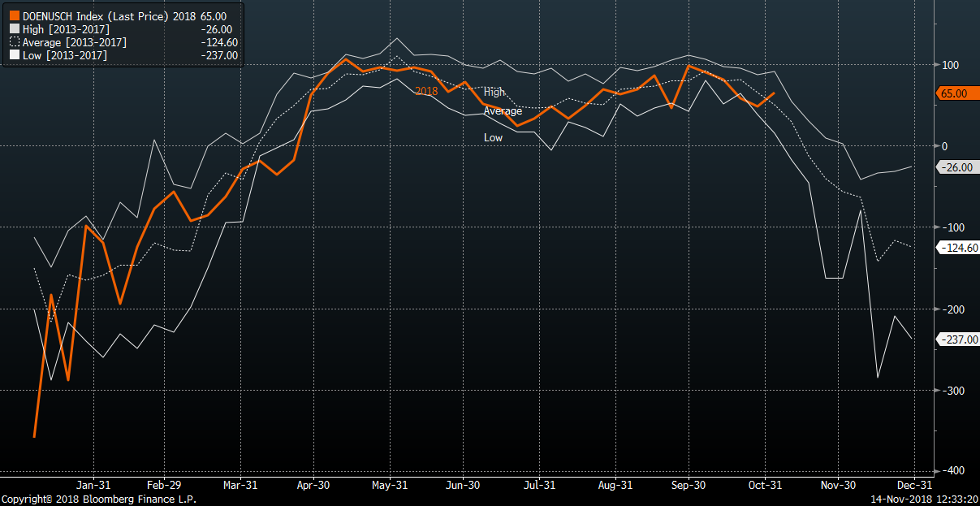
Task: Click the Nov-30 date axis label
Action: tap(838, 485)
